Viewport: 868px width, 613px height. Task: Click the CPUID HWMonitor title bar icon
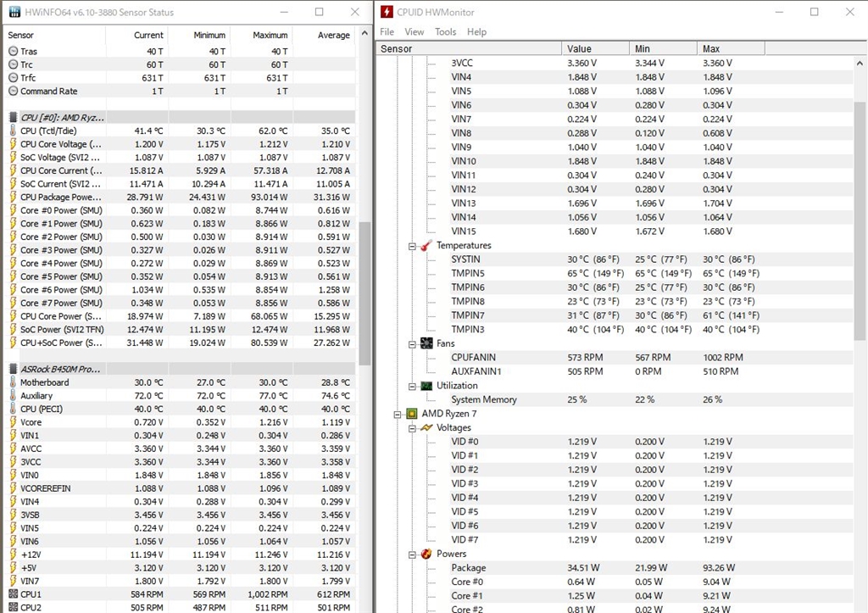(387, 12)
